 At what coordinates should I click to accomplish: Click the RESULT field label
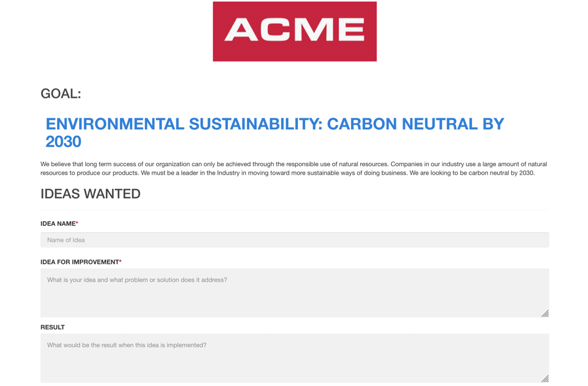53,327
